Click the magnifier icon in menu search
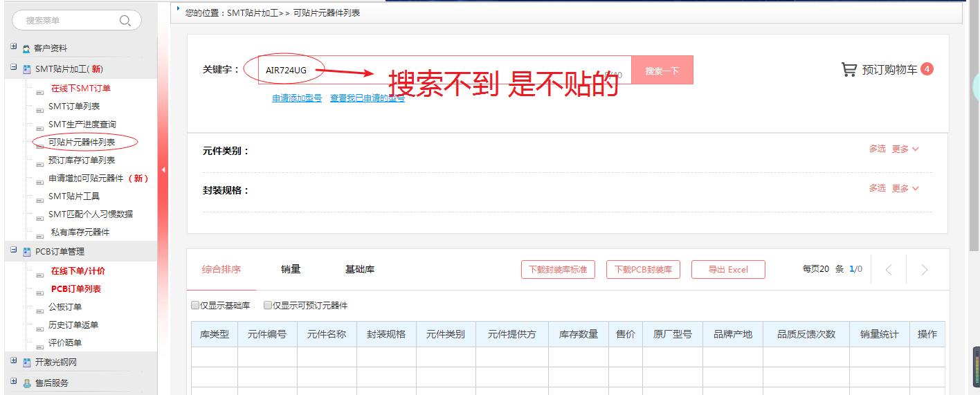This screenshot has height=395, width=980. 125,21
